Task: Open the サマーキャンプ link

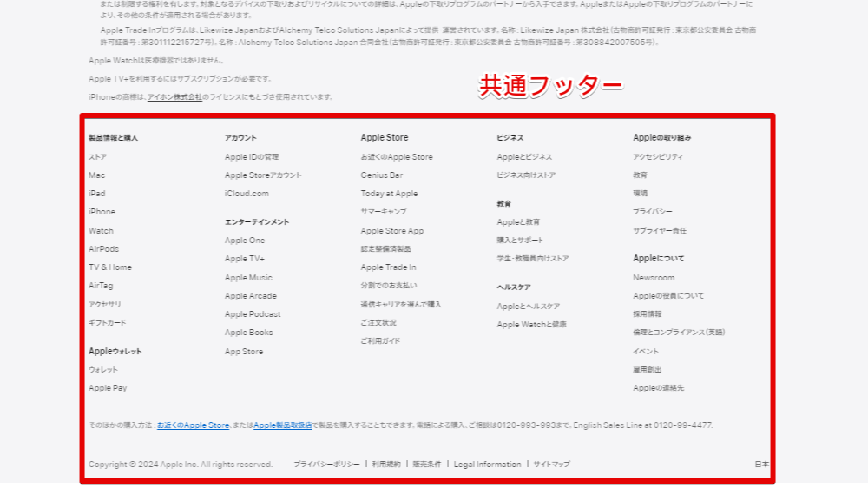Action: point(384,212)
